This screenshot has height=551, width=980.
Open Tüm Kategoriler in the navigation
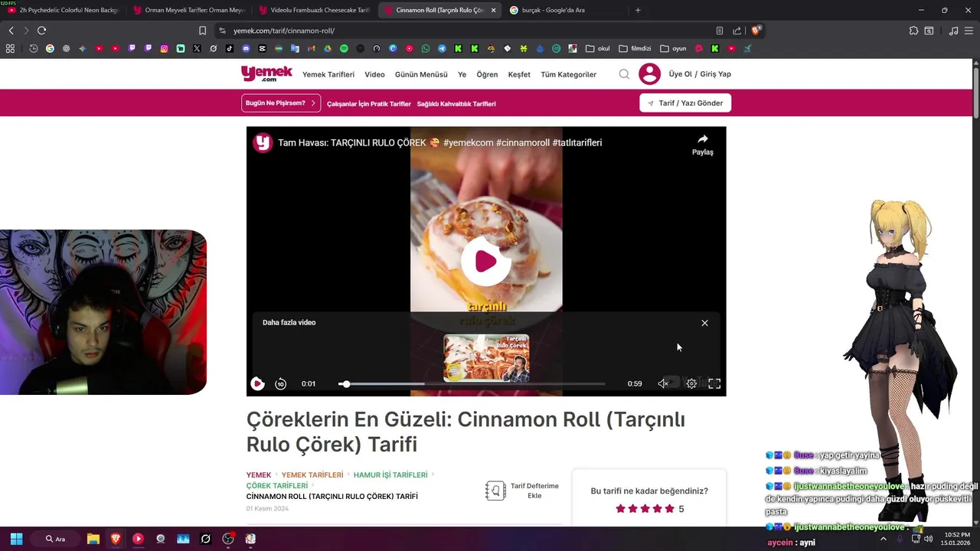pos(568,74)
